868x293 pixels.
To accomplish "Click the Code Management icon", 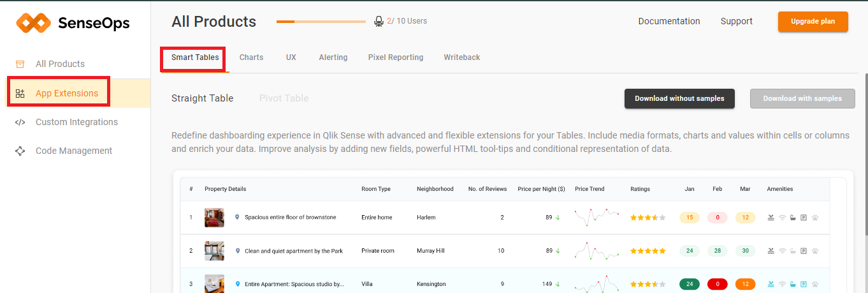I will pyautogui.click(x=20, y=151).
